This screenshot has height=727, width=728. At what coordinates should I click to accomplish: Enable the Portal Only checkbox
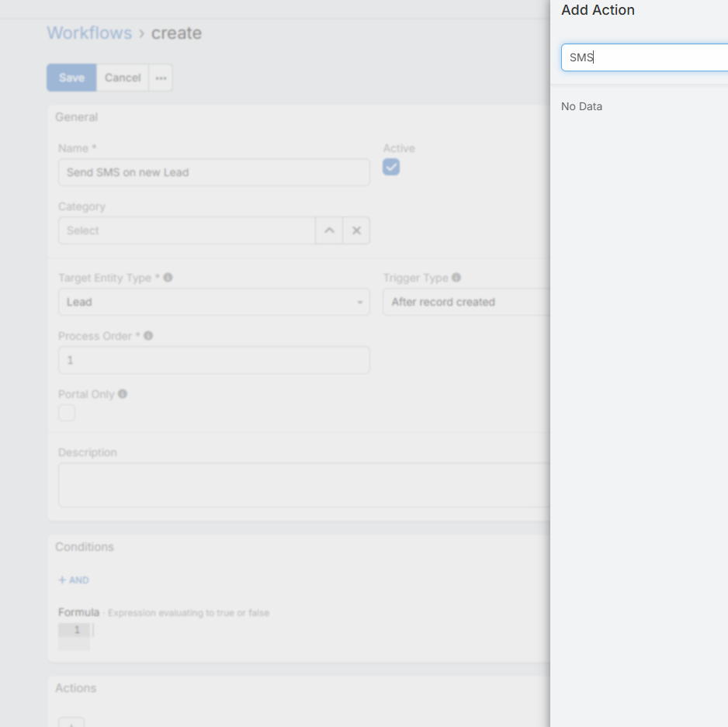pos(68,413)
